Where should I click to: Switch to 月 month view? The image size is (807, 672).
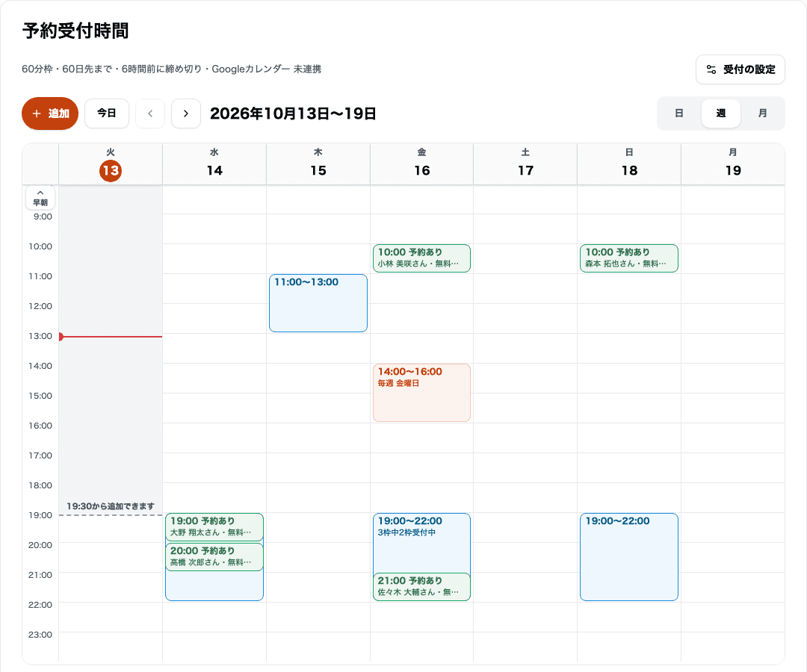point(762,113)
